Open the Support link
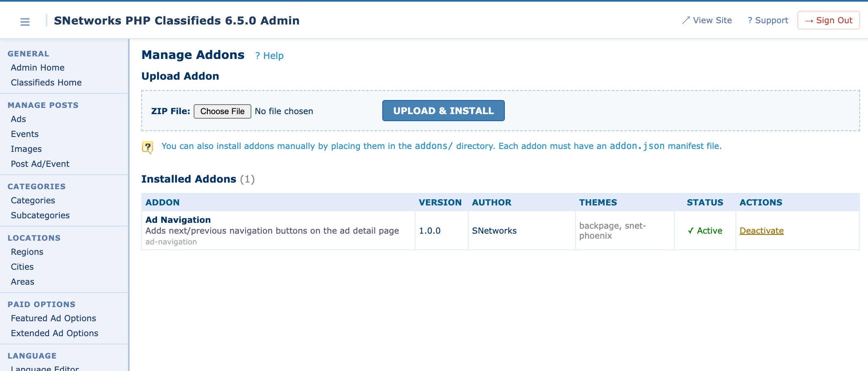 coord(768,20)
